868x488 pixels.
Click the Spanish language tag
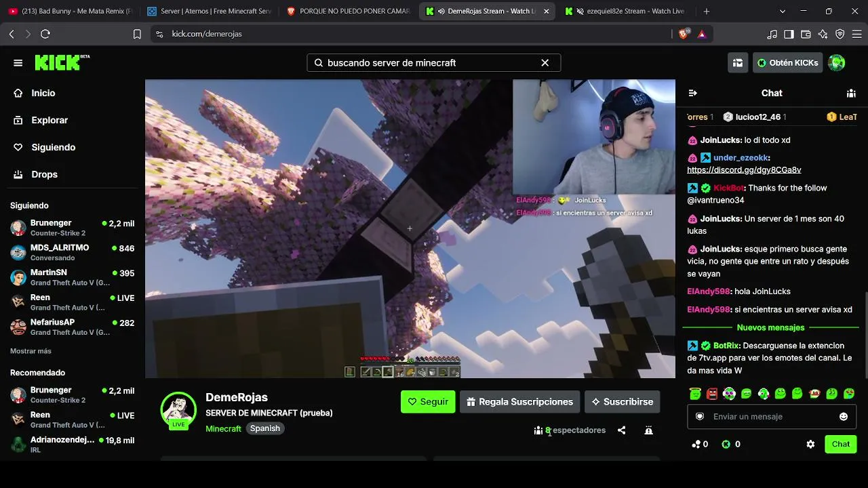(x=264, y=428)
